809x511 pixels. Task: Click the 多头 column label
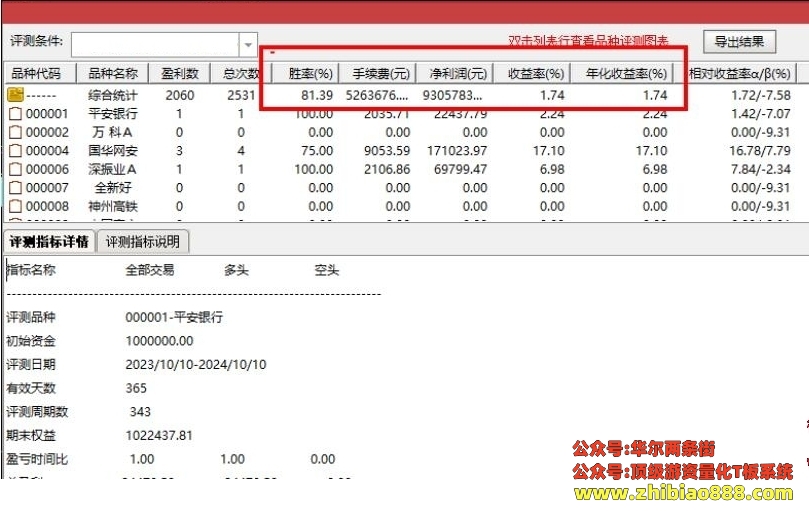click(236, 270)
